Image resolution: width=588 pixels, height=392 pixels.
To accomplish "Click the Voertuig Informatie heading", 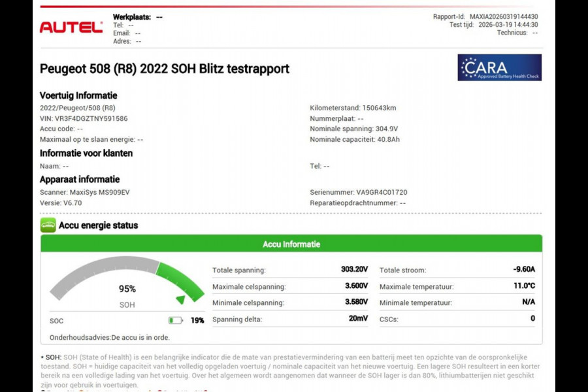I will [x=78, y=95].
